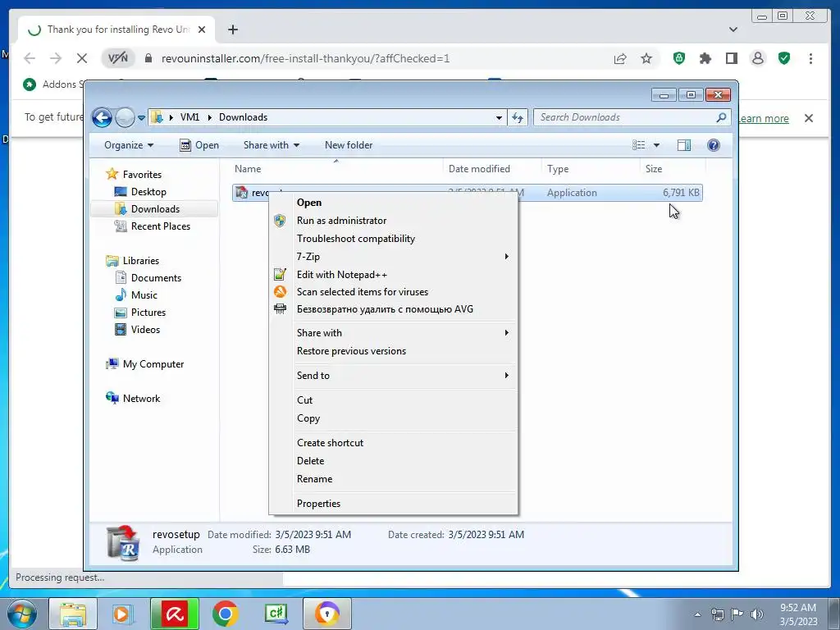Choose Open from the context menu
The width and height of the screenshot is (840, 630).
coord(394,203)
